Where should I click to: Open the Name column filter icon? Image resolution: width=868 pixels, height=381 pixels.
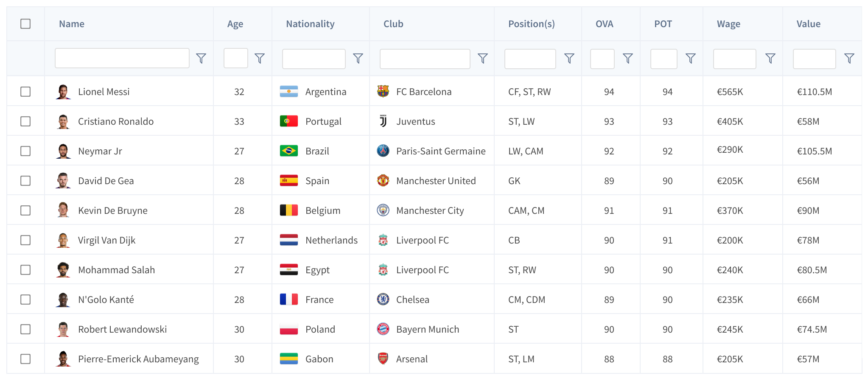(201, 59)
